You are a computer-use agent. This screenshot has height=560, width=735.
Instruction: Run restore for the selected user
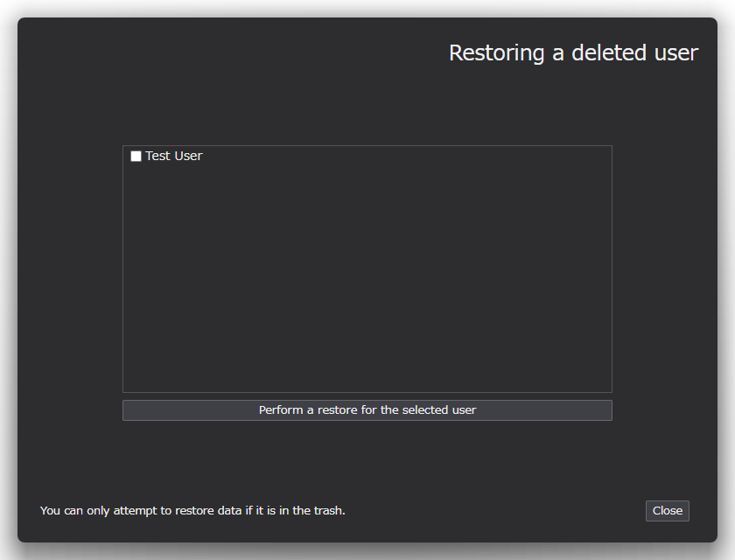point(367,410)
